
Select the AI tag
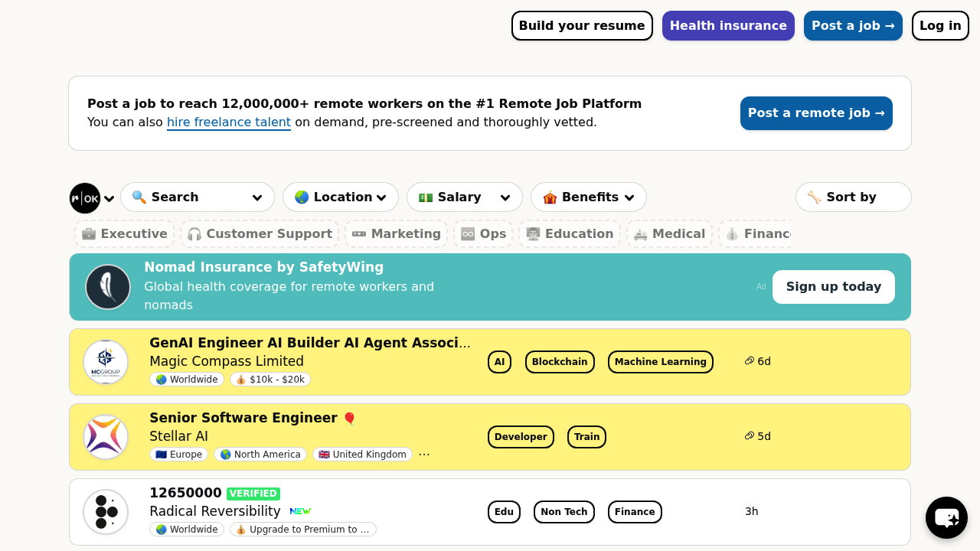(x=499, y=362)
